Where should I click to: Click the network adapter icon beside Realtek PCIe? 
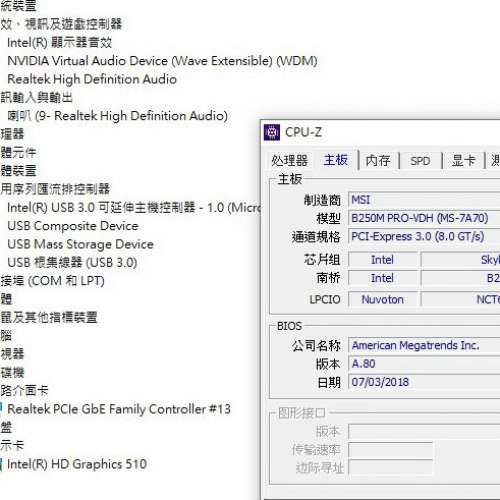pos(1,409)
